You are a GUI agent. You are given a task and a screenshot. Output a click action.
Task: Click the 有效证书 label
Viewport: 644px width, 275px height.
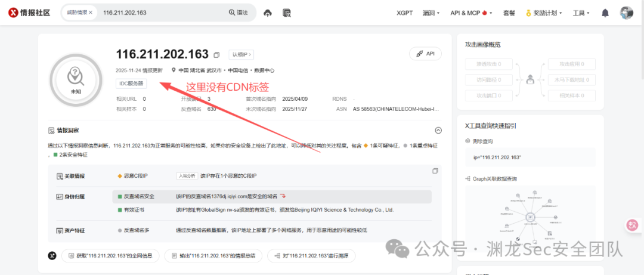coord(134,209)
